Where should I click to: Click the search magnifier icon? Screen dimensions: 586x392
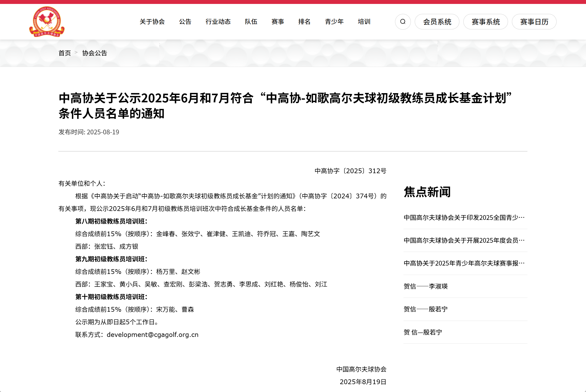point(403,22)
